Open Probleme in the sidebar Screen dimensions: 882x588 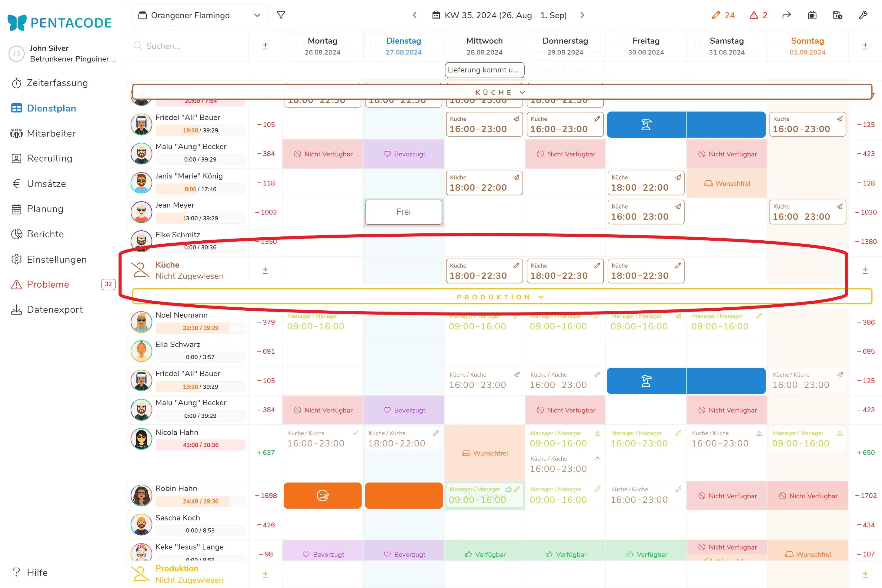point(48,284)
